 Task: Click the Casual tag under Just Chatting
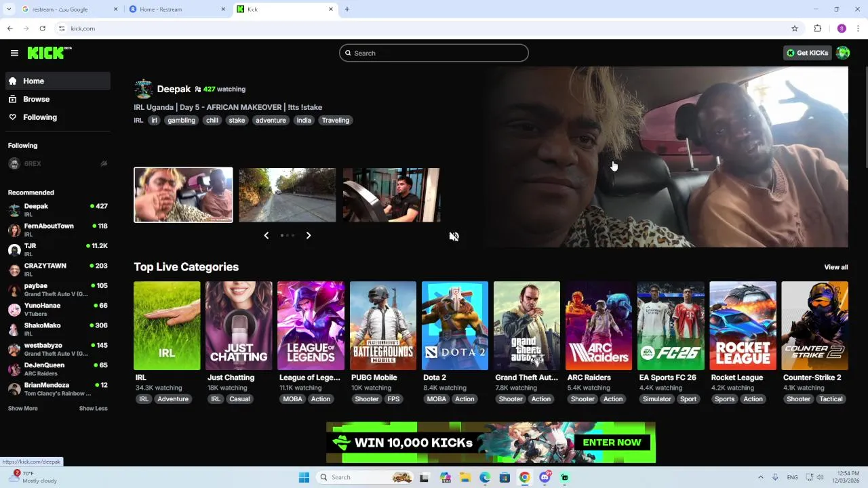pyautogui.click(x=239, y=399)
